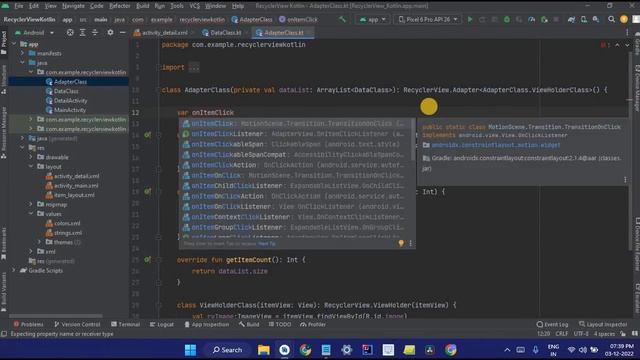Screen dimensions: 640x360
Task: Hide the project panel with minus icon
Action: 122,32
